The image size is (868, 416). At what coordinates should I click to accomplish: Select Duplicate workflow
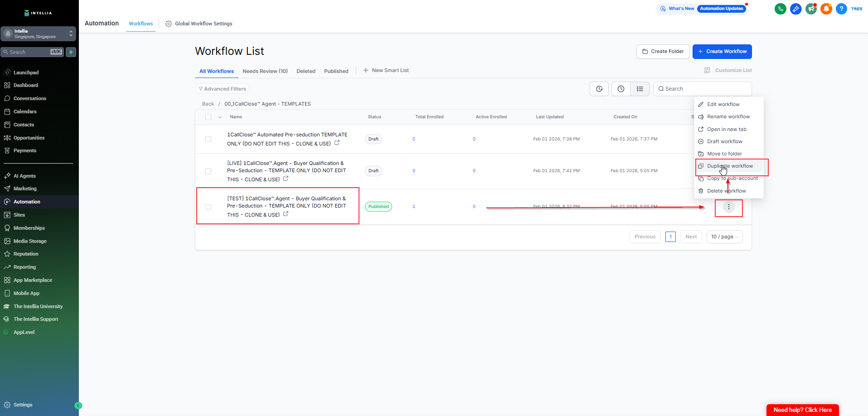click(x=729, y=166)
